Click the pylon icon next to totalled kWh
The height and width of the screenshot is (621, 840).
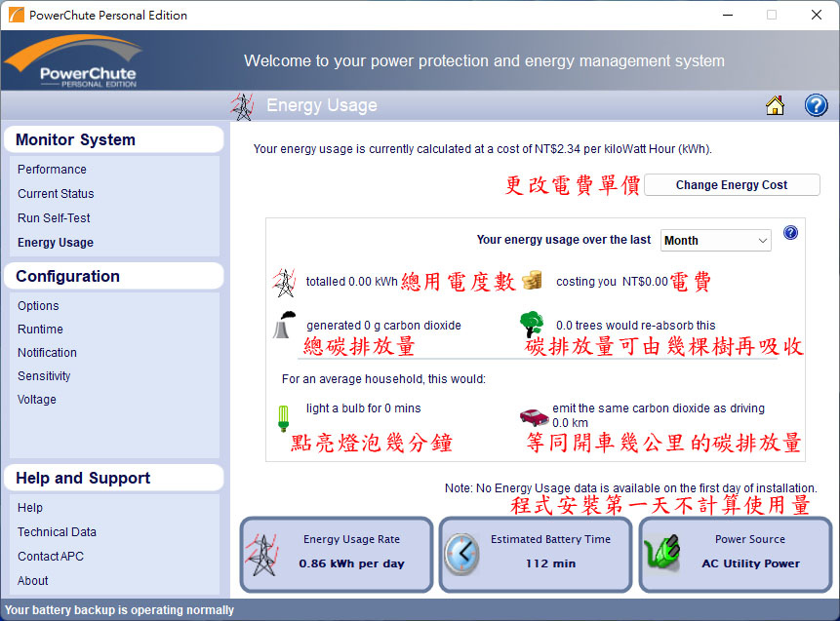(x=284, y=283)
